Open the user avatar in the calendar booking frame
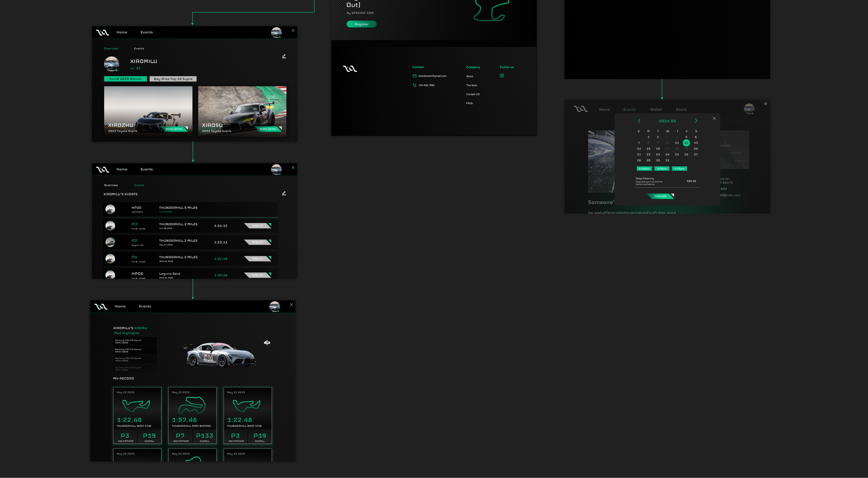Image resolution: width=868 pixels, height=478 pixels. coord(749,109)
